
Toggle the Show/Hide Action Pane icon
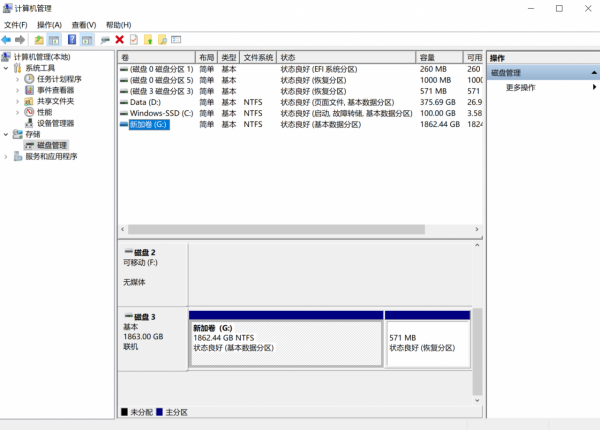87,39
